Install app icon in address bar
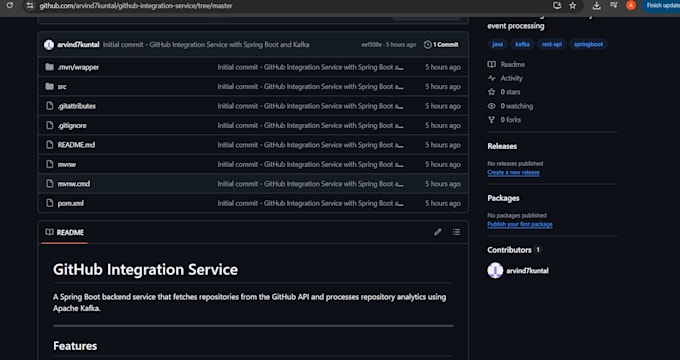Viewport: 680px width, 360px height. [557, 6]
